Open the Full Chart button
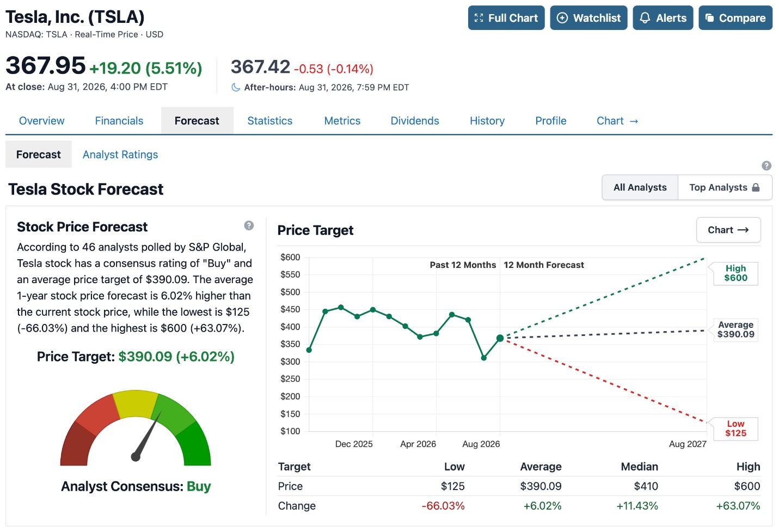 tap(506, 18)
